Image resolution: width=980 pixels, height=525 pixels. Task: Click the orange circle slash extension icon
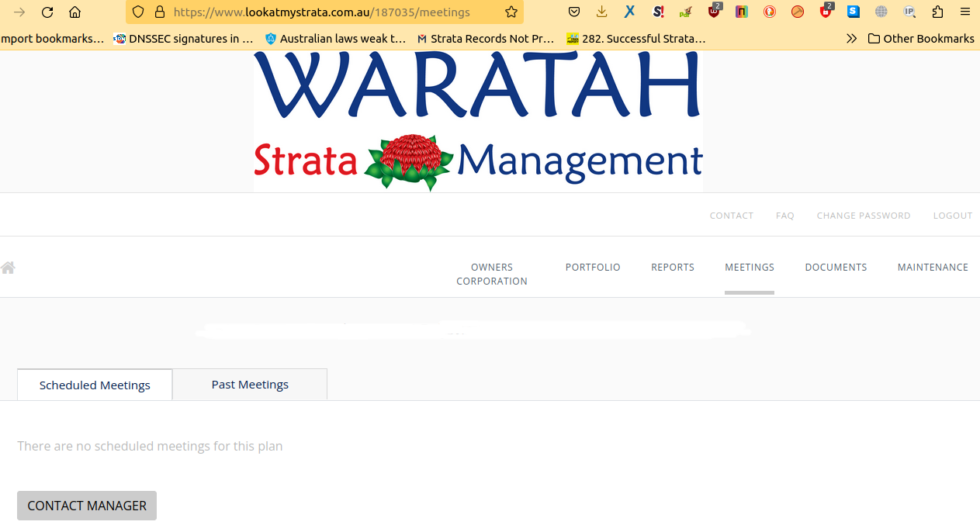pos(798,12)
